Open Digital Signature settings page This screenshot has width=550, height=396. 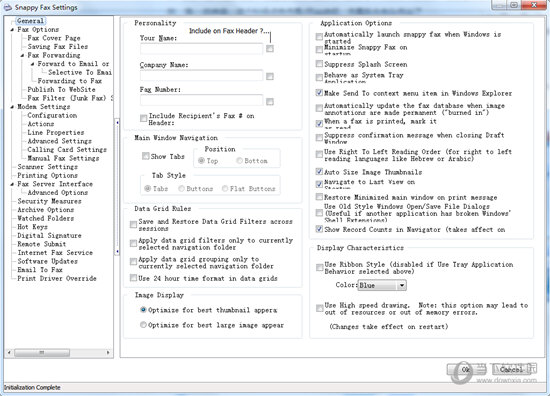[49, 236]
